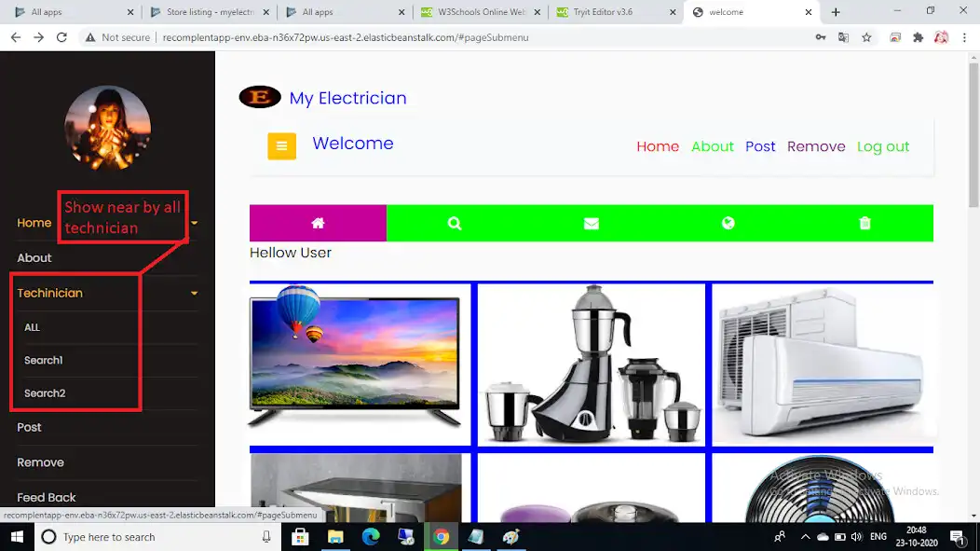The width and height of the screenshot is (980, 551).
Task: Click the user profile avatar picture
Action: pyautogui.click(x=107, y=129)
